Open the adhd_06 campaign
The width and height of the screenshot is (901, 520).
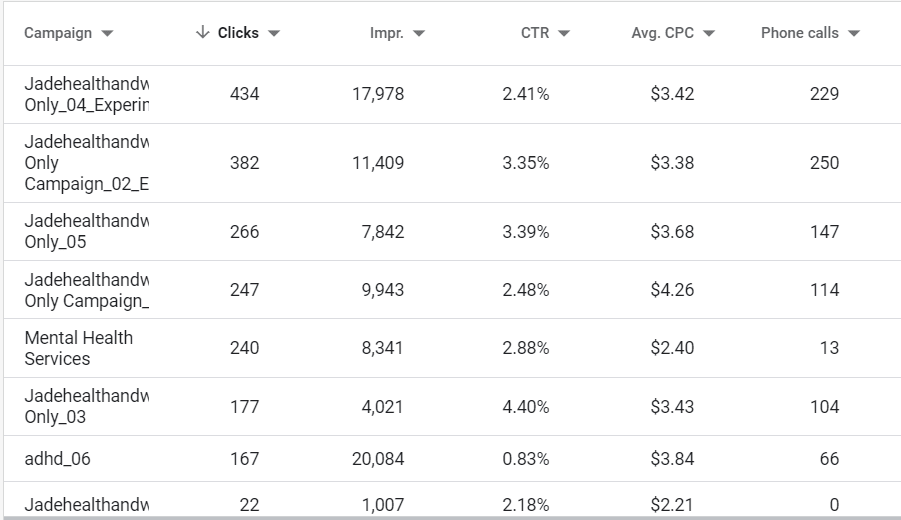[58, 459]
